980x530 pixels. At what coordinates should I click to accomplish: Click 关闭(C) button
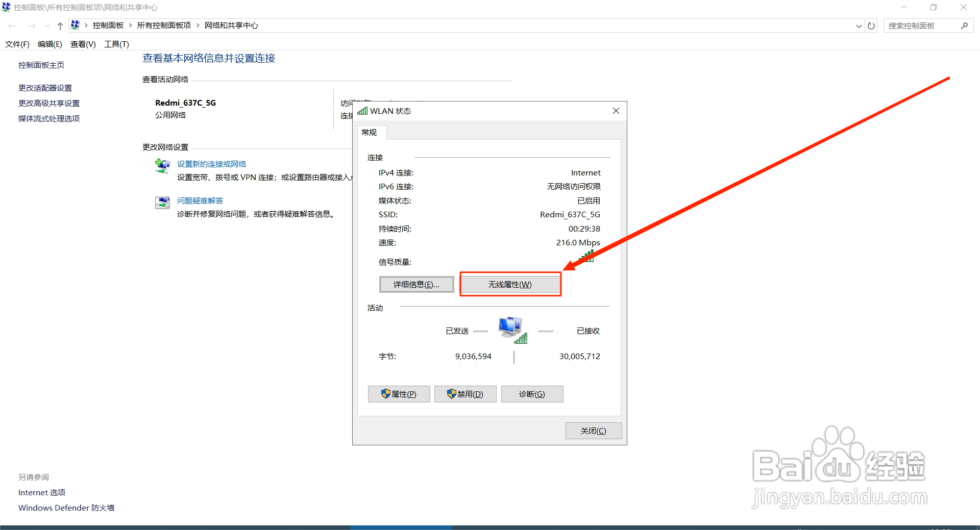pos(594,431)
